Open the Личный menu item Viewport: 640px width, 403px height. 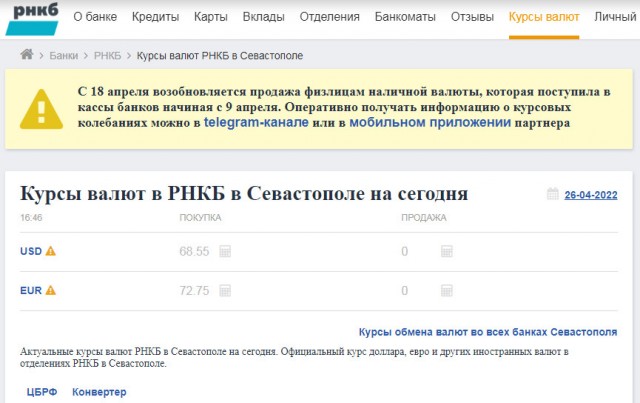pos(615,17)
